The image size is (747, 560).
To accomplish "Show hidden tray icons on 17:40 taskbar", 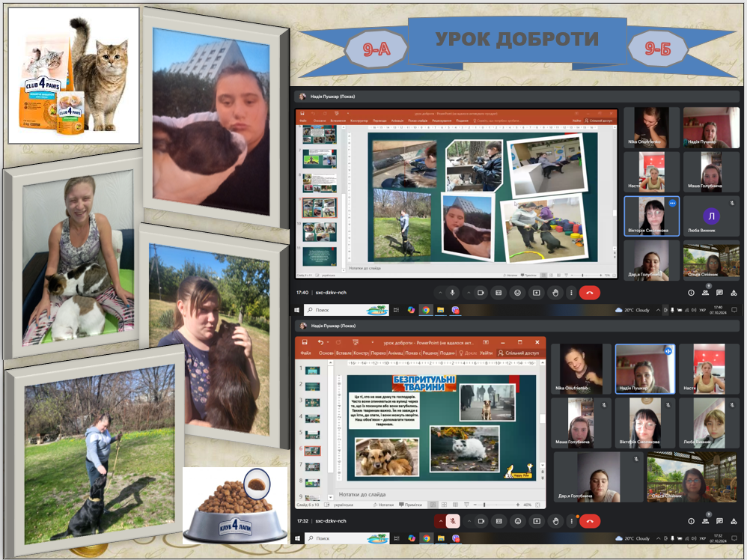I will (659, 310).
